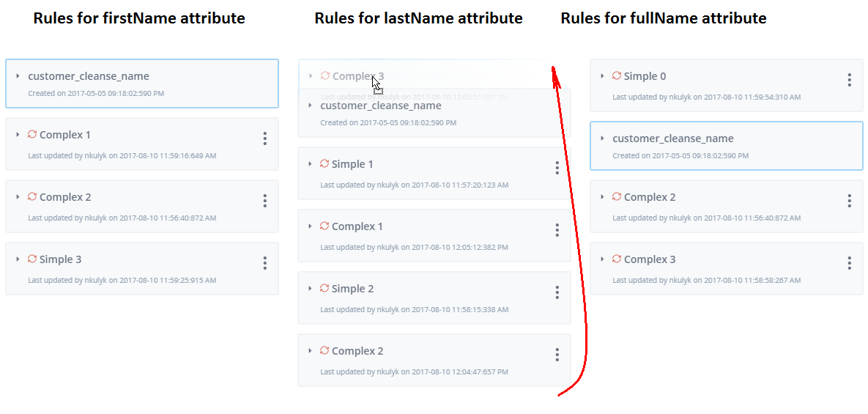
Task: Expand customer_cleanse_name rule in firstName column
Action: 18,75
